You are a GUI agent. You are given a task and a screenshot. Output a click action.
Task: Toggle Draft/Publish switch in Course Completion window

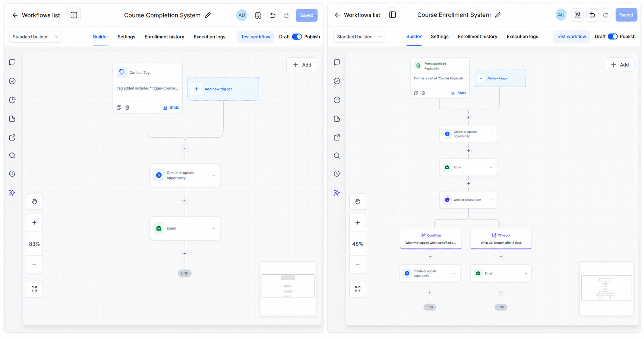pyautogui.click(x=297, y=37)
